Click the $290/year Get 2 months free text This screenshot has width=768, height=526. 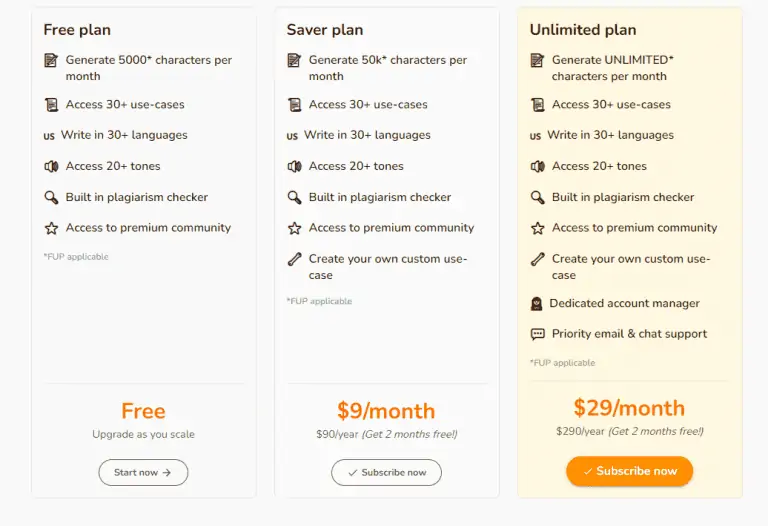pyautogui.click(x=629, y=431)
